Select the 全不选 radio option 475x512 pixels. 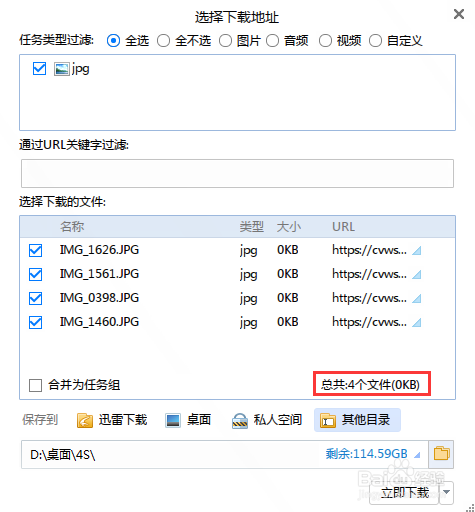(163, 41)
